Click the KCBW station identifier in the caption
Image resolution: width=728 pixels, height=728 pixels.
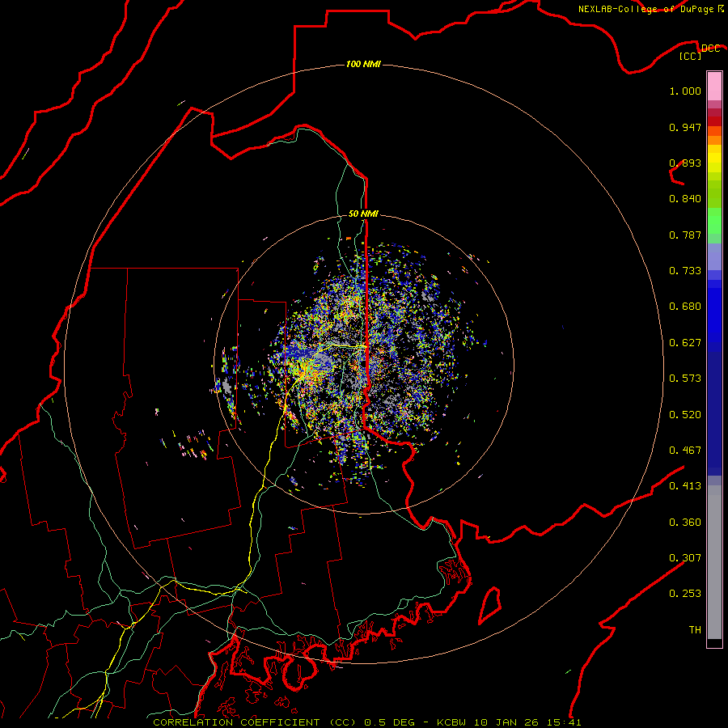(451, 722)
